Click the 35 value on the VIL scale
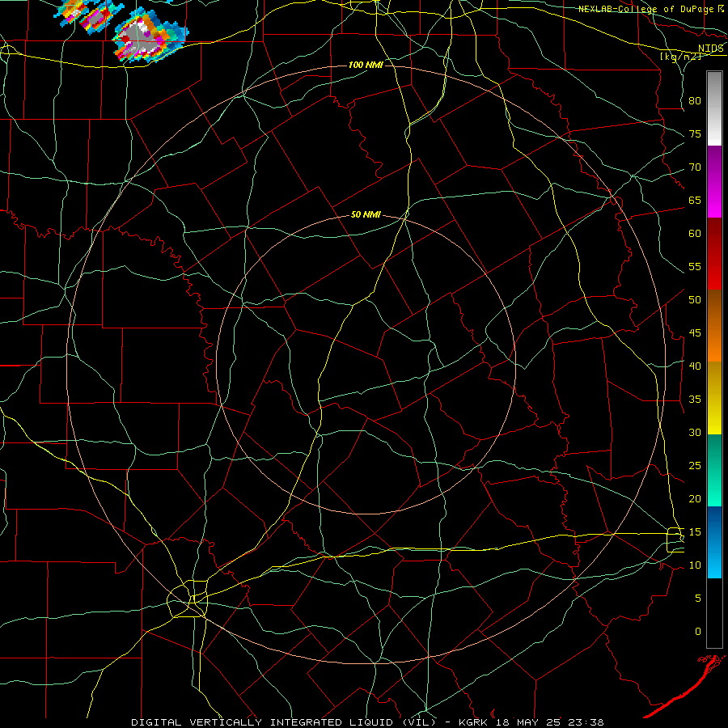This screenshot has height=728, width=728. pos(695,400)
